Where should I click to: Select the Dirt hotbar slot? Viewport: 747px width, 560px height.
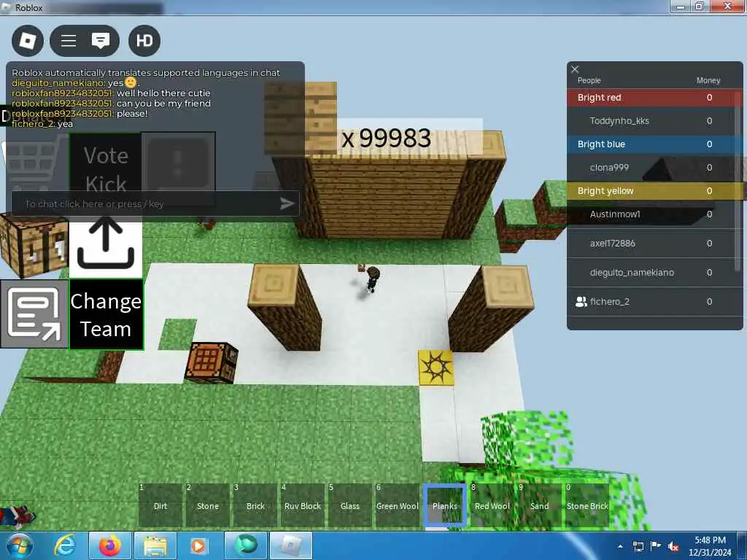click(160, 505)
